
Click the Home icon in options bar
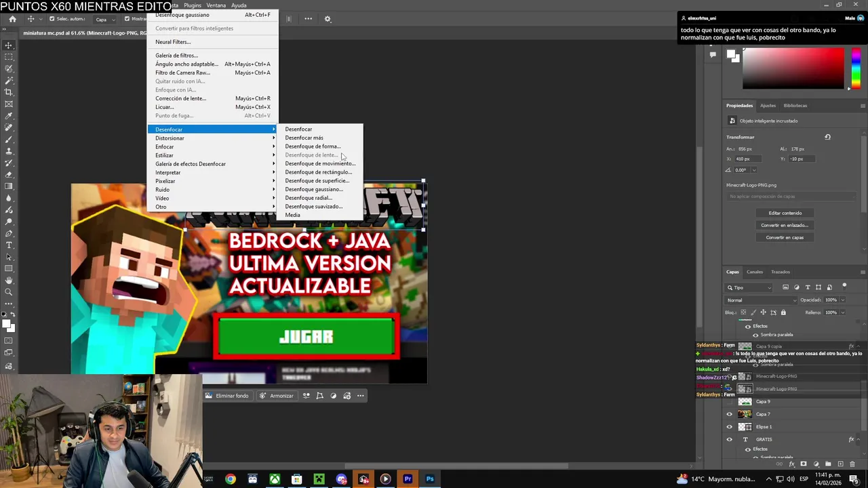click(x=12, y=19)
